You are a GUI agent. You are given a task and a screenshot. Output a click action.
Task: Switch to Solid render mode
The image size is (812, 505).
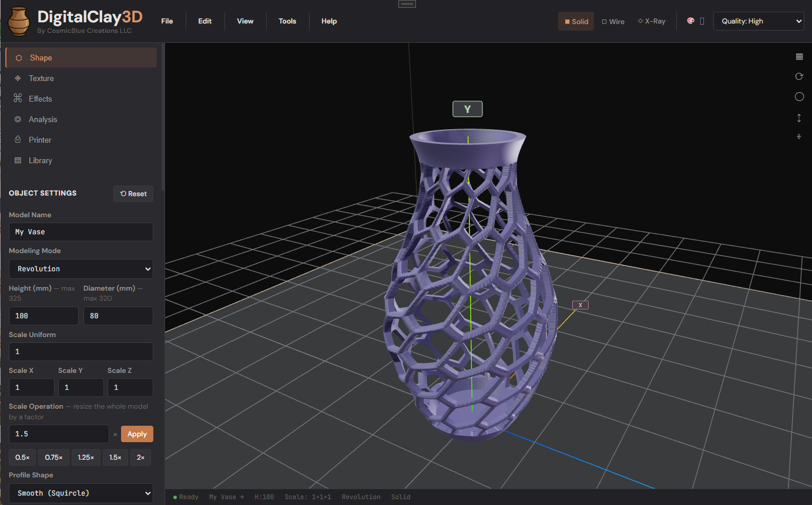(x=576, y=21)
